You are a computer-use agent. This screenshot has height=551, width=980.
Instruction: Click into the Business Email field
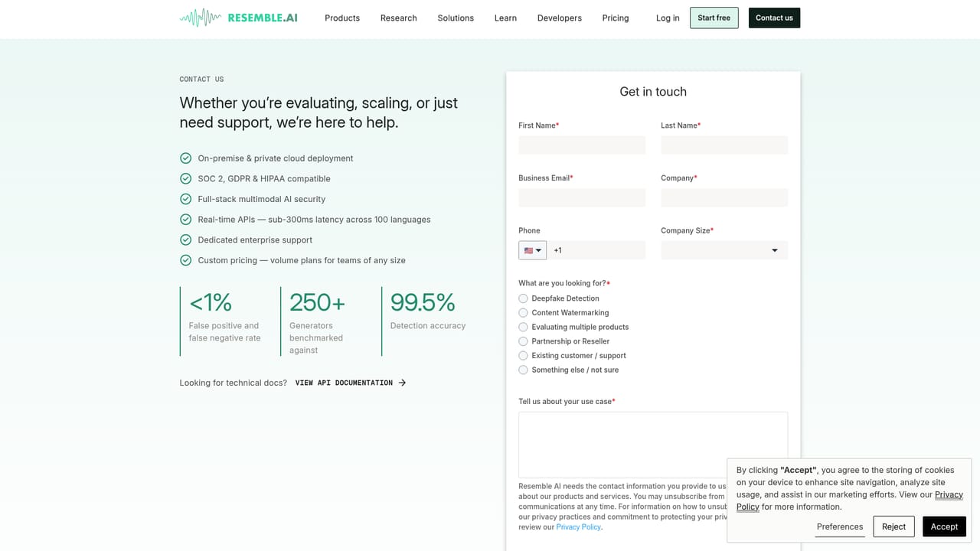(582, 197)
